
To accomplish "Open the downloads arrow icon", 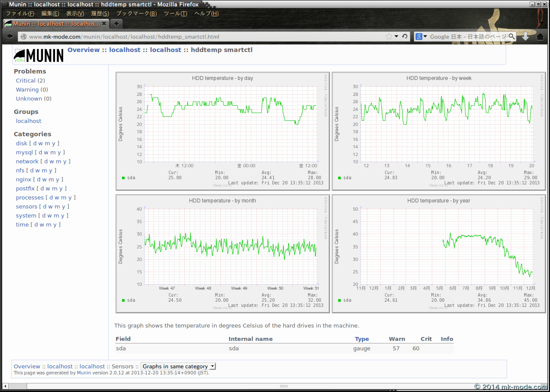I will (x=525, y=37).
